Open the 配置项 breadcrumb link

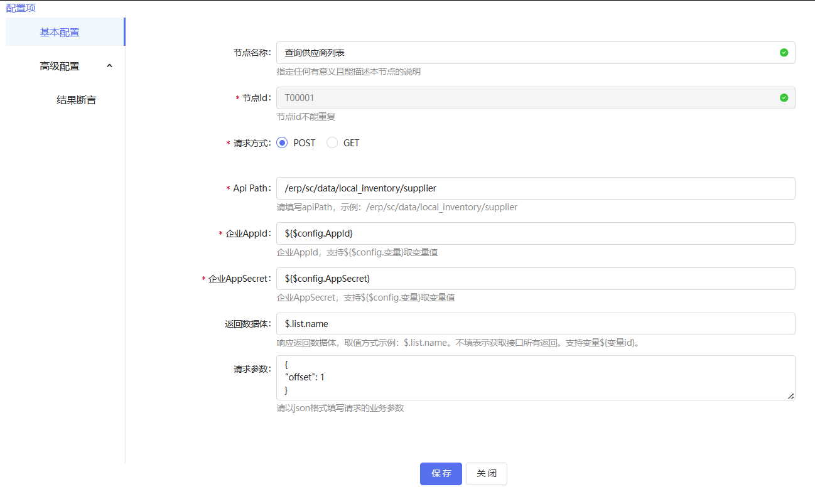pos(20,8)
